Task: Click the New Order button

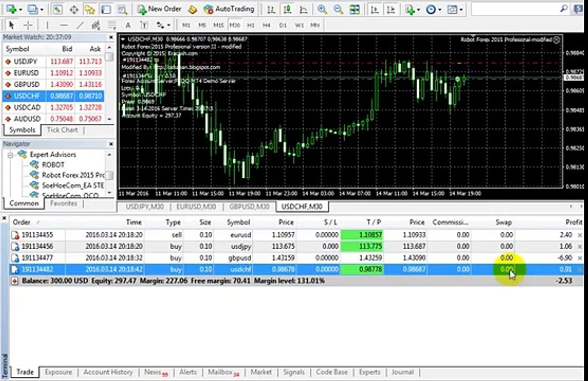Action: pos(159,9)
